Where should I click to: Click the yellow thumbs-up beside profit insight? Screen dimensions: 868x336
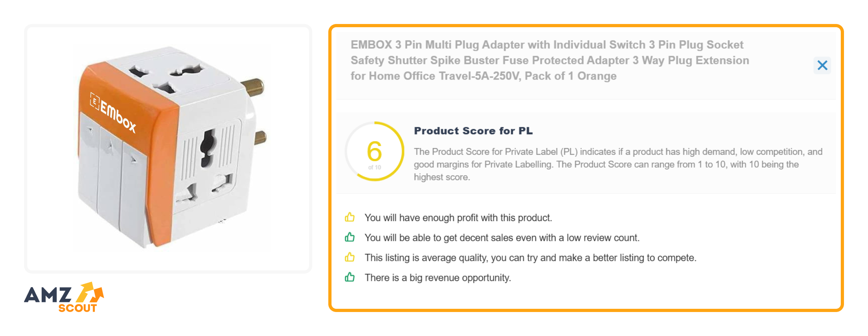tap(349, 218)
